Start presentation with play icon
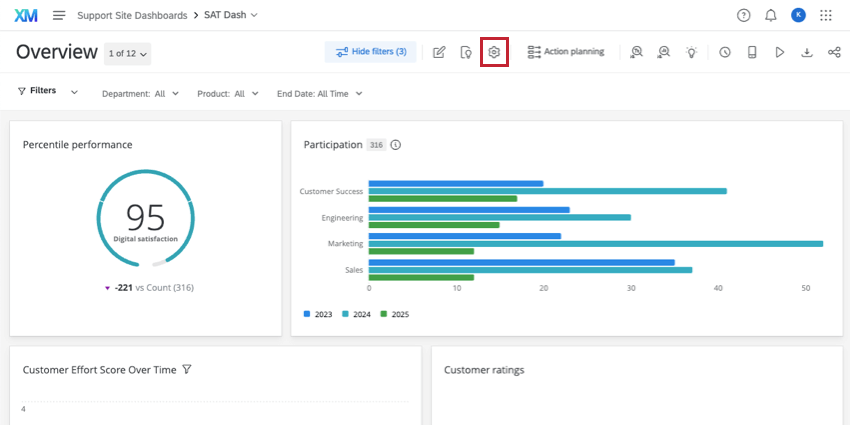 click(x=780, y=52)
